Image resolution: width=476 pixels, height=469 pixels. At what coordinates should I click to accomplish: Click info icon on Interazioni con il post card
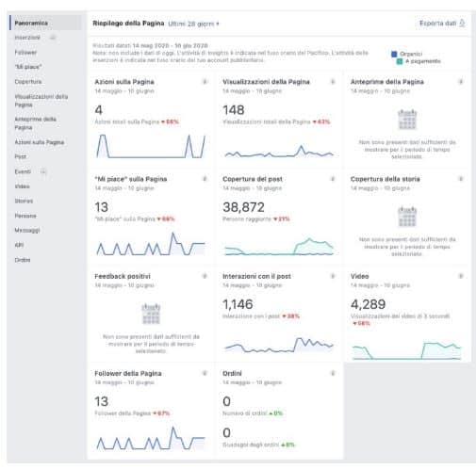click(x=333, y=276)
